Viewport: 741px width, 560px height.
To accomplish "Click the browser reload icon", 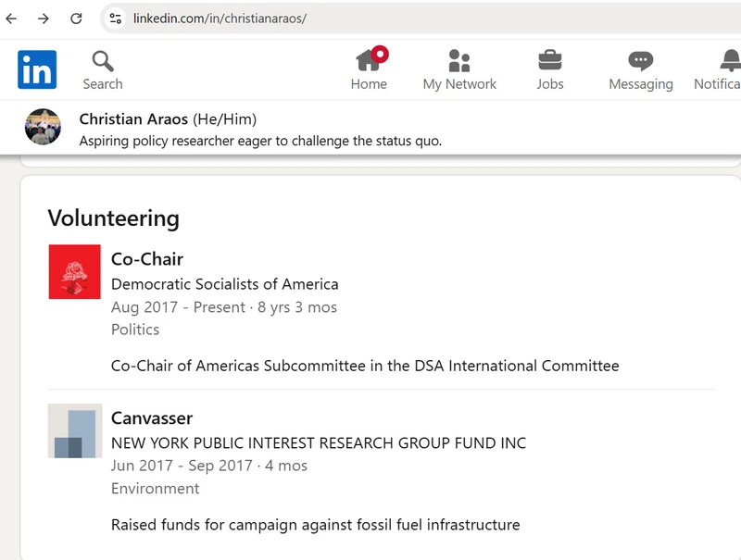I will click(x=77, y=19).
